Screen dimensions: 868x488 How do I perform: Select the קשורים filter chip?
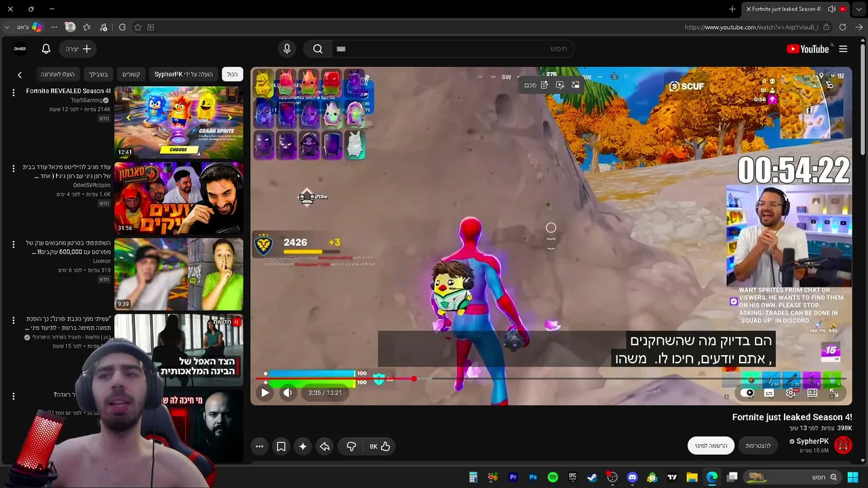131,74
